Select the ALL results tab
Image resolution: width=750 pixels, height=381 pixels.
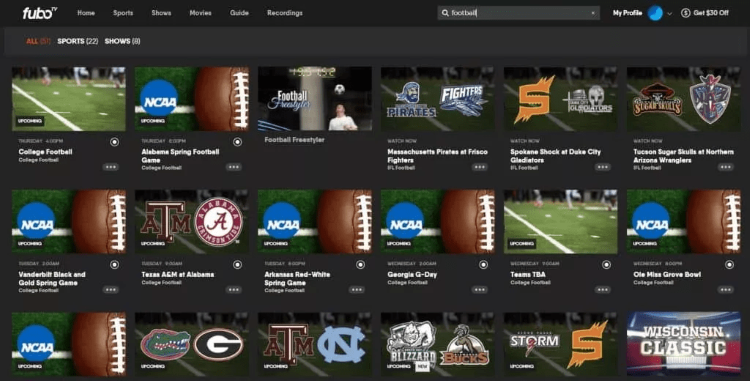[x=38, y=41]
